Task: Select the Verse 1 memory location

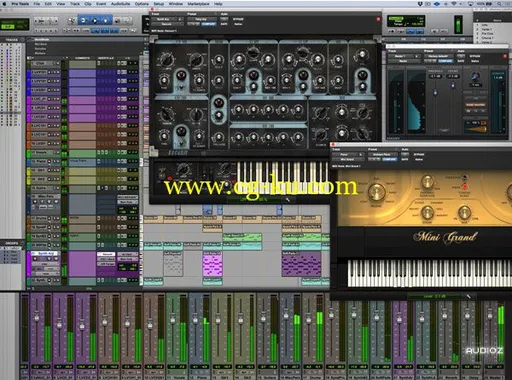Action: pyautogui.click(x=487, y=29)
